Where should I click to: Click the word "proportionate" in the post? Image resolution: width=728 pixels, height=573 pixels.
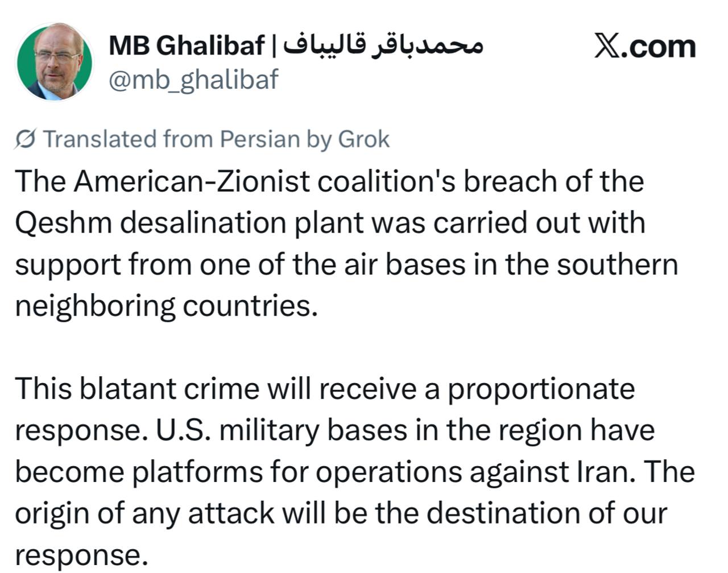point(541,389)
